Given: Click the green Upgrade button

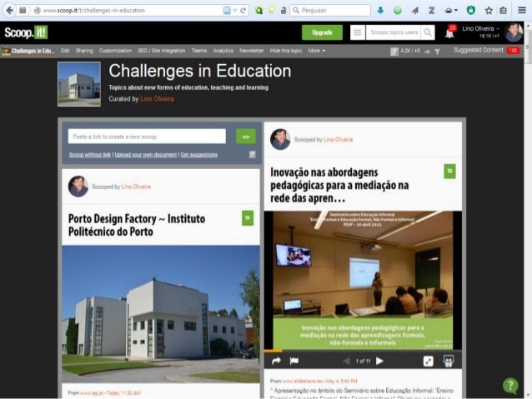Looking at the screenshot, I should (x=322, y=32).
